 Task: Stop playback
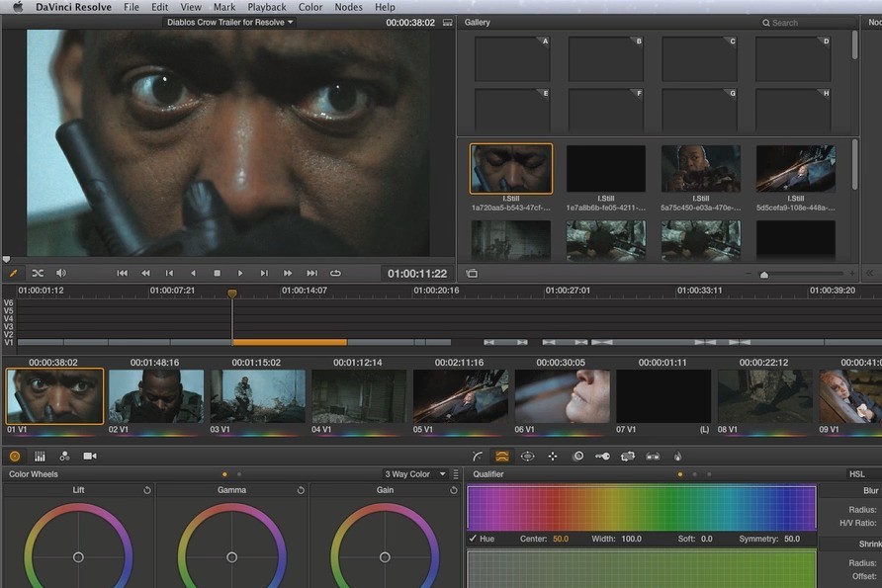(218, 273)
